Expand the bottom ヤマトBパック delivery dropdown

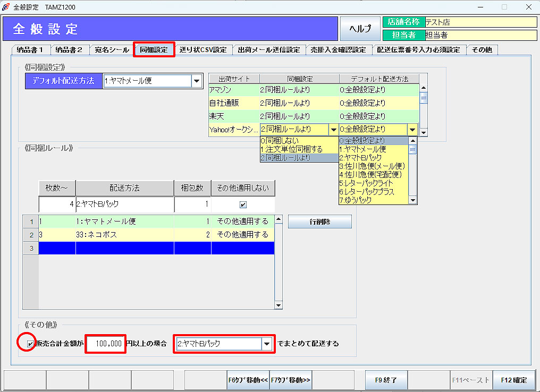click(267, 344)
